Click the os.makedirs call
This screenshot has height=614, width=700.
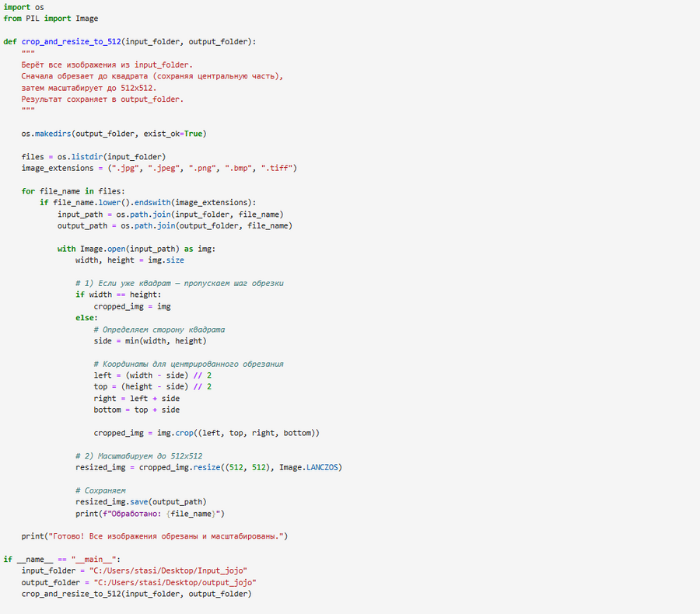47,134
